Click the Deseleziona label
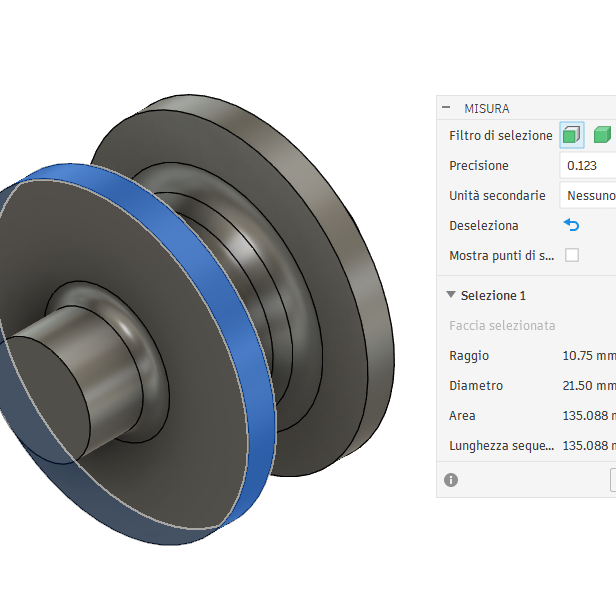Image resolution: width=616 pixels, height=616 pixels. coord(484,226)
